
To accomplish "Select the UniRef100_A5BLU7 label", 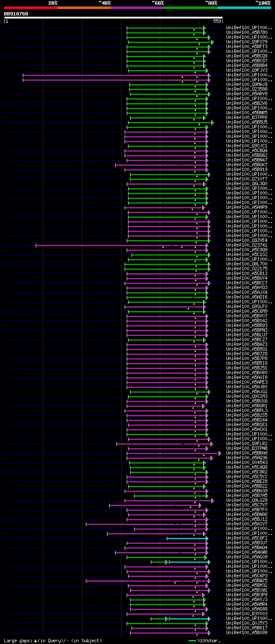I will coord(247,335).
